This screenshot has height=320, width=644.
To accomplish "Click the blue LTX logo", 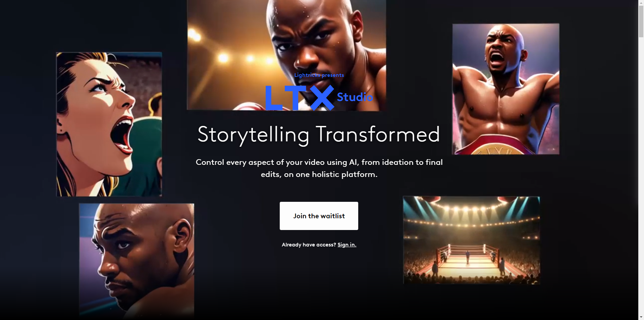I will [x=300, y=98].
